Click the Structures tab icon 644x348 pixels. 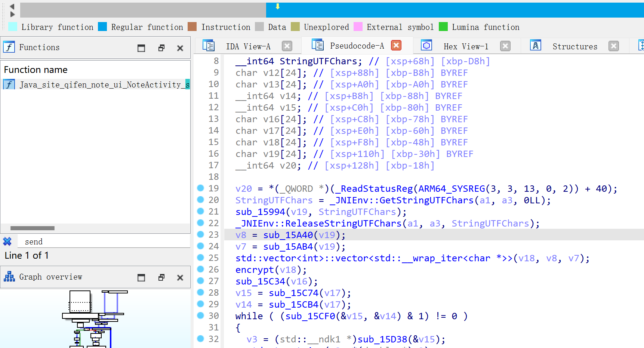[536, 45]
